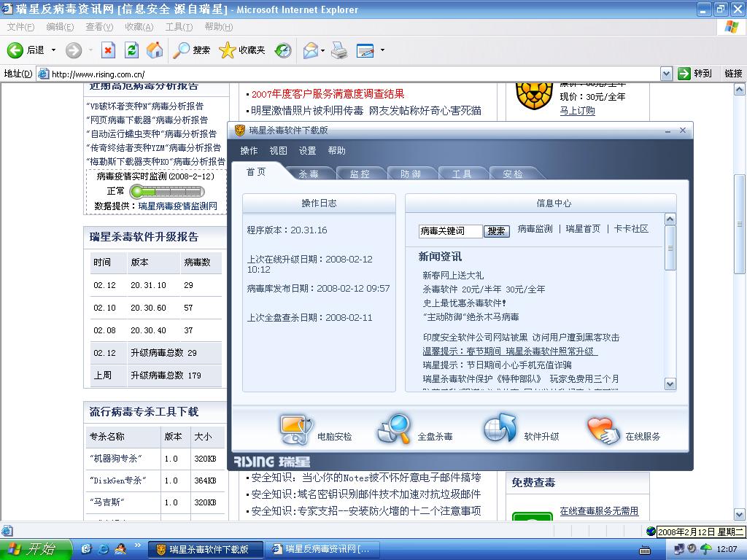Click the IE page scrollbar down arrow
Viewport: 747px width, 560px height.
point(739,514)
